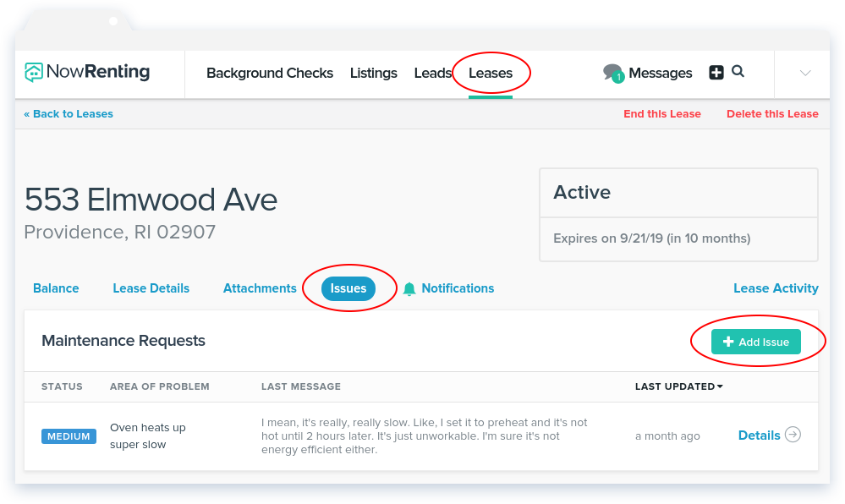845x504 pixels.
Task: Click the Maintenance Requests heading
Action: tap(123, 341)
